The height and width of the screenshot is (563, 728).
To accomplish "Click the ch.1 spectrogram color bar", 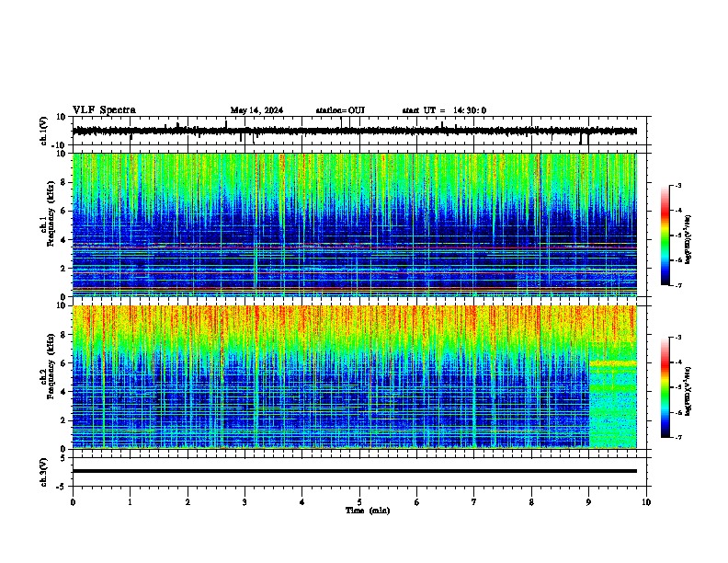I will click(665, 236).
